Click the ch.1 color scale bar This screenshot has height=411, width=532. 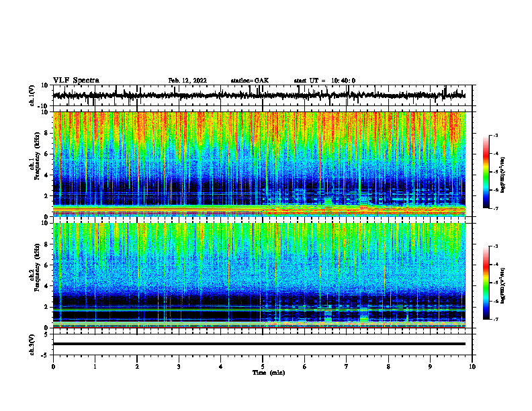pos(486,172)
